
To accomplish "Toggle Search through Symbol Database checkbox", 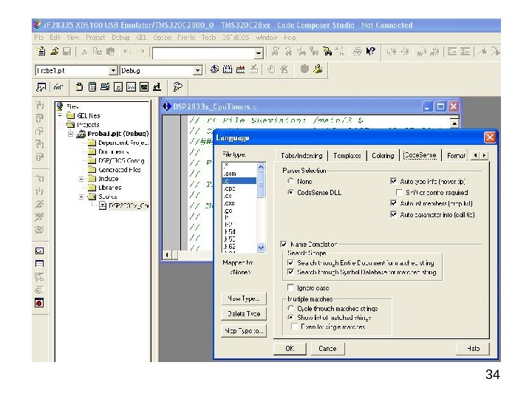I will pyautogui.click(x=290, y=272).
